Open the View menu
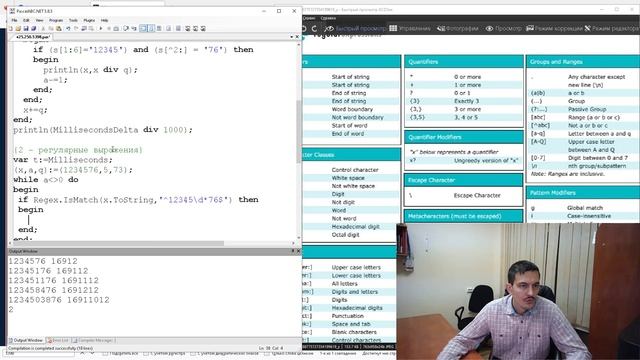Image resolution: width=640 pixels, height=360 pixels. point(39,20)
